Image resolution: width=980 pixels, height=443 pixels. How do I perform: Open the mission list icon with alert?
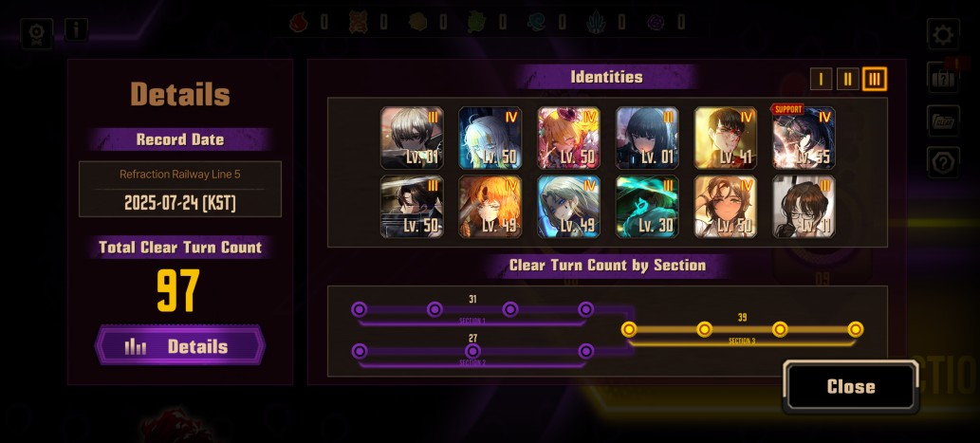click(x=942, y=78)
